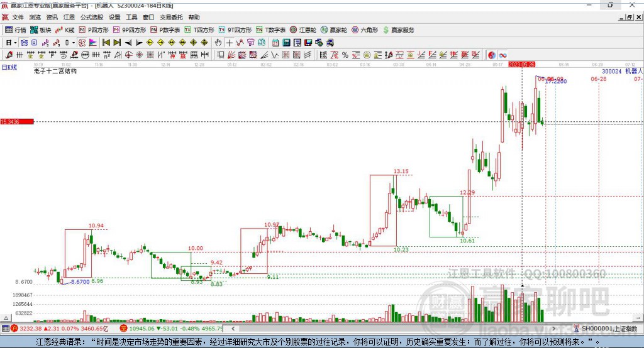The height and width of the screenshot is (348, 644).
Task: Launch the 江恩轮 Gann wheel
Action: 303,30
